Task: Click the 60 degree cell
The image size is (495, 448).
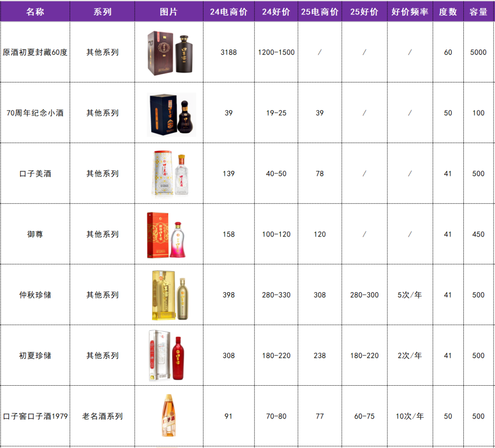Action: click(x=448, y=52)
